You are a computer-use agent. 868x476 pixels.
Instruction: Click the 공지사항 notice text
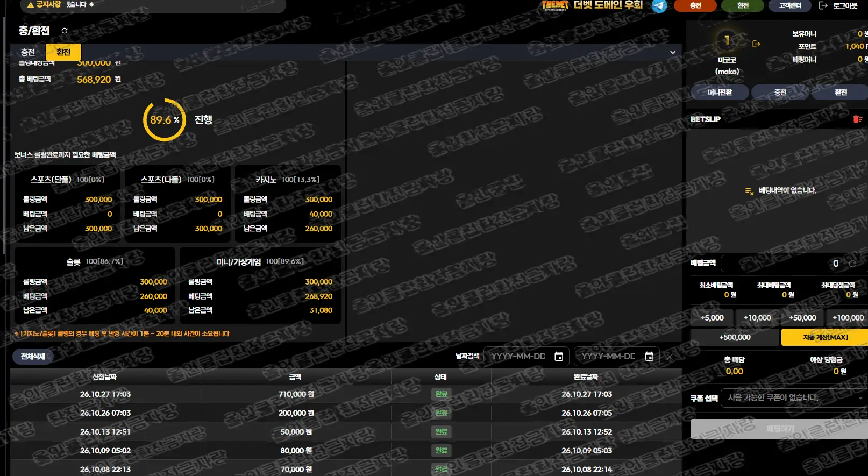click(x=49, y=4)
